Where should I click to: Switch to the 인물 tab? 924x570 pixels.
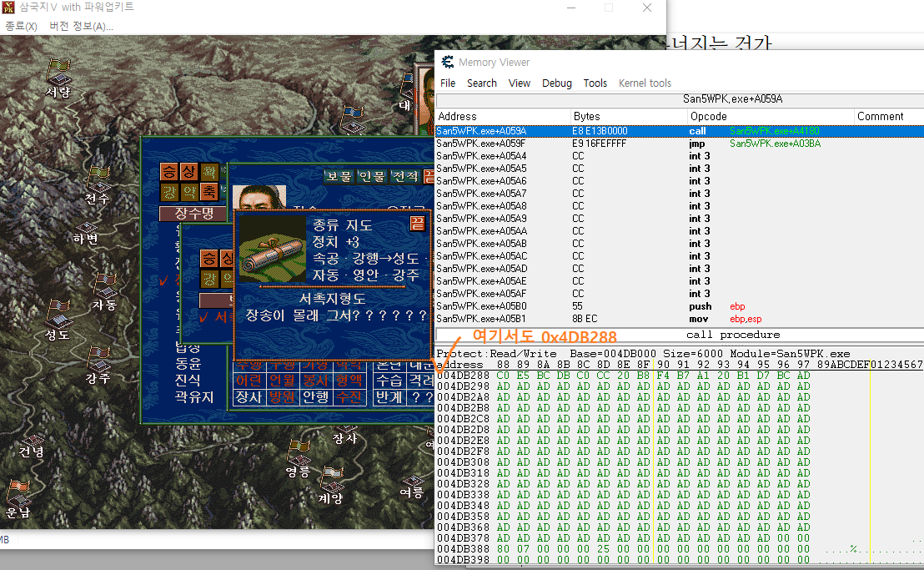coord(373,176)
